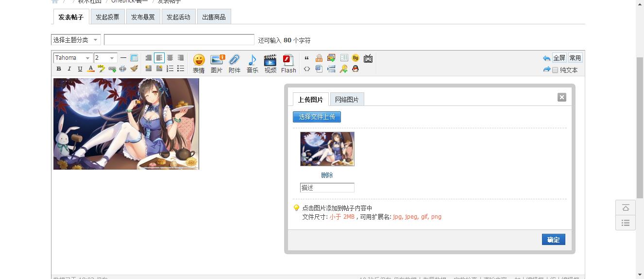
Task: Insert hidden content icon with green arrow
Action: click(x=331, y=58)
